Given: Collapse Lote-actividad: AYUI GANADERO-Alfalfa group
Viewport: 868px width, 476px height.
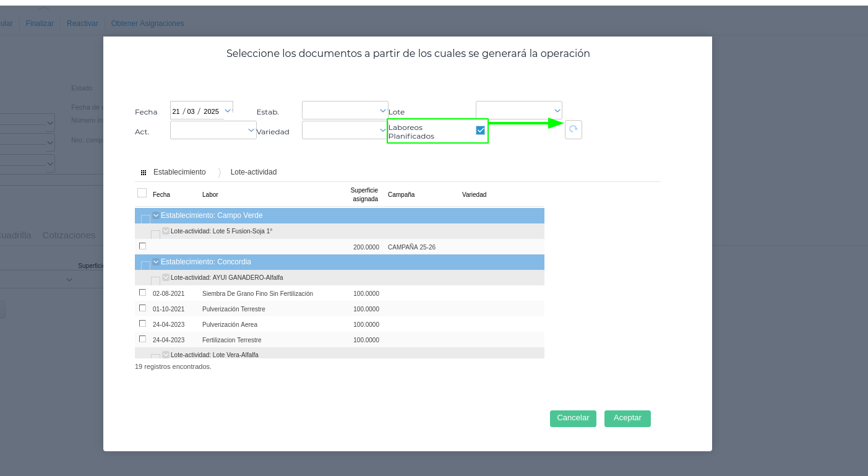Looking at the screenshot, I should [x=166, y=277].
